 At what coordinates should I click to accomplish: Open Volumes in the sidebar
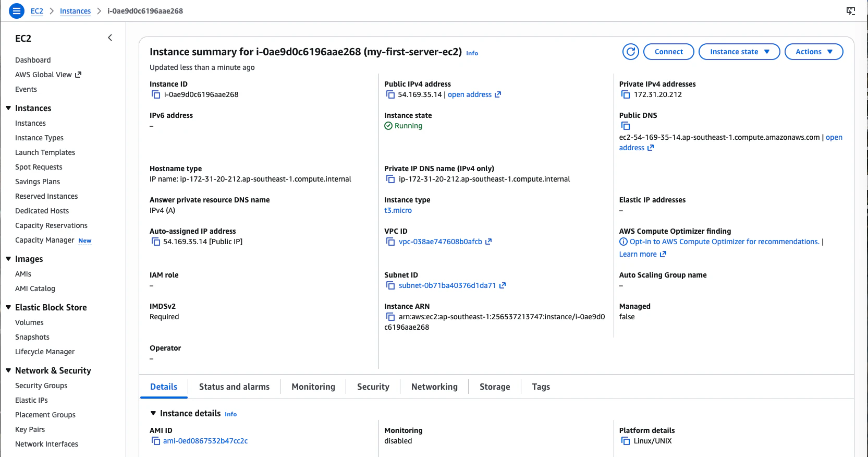(x=29, y=322)
